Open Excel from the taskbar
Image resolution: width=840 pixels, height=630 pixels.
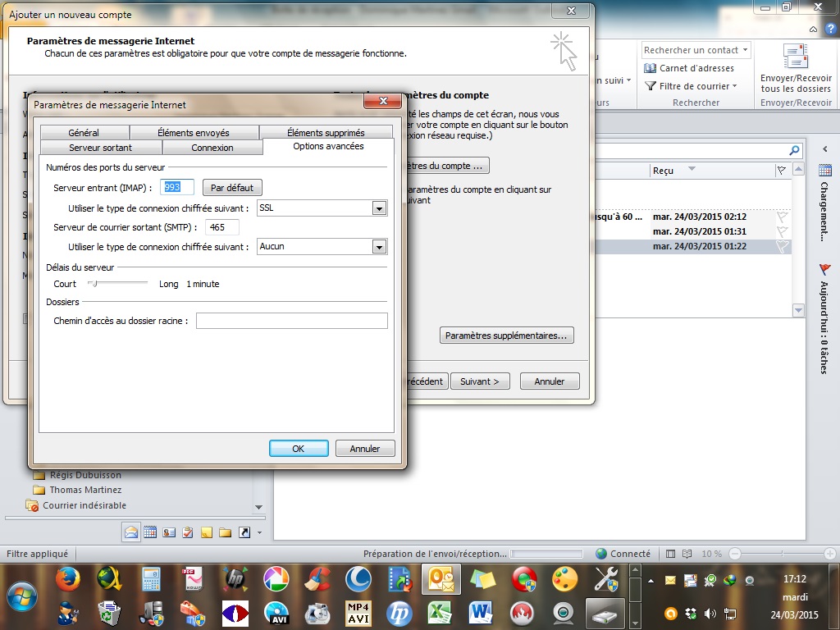click(x=440, y=613)
